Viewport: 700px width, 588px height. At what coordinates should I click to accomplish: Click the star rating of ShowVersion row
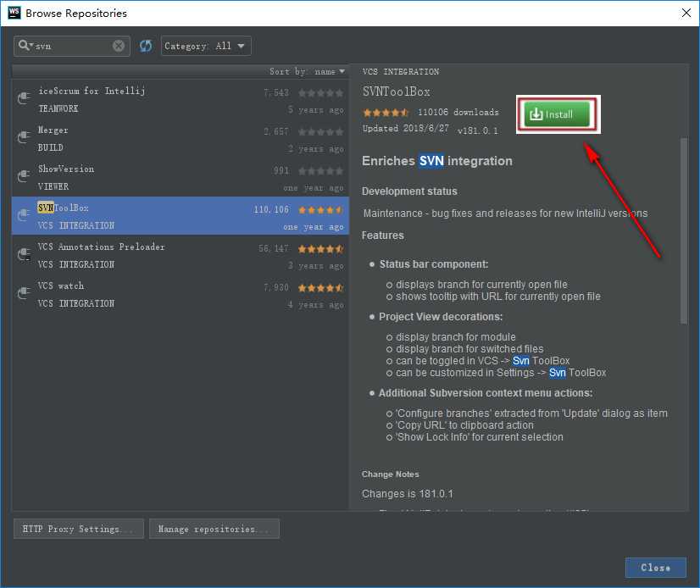(x=320, y=171)
